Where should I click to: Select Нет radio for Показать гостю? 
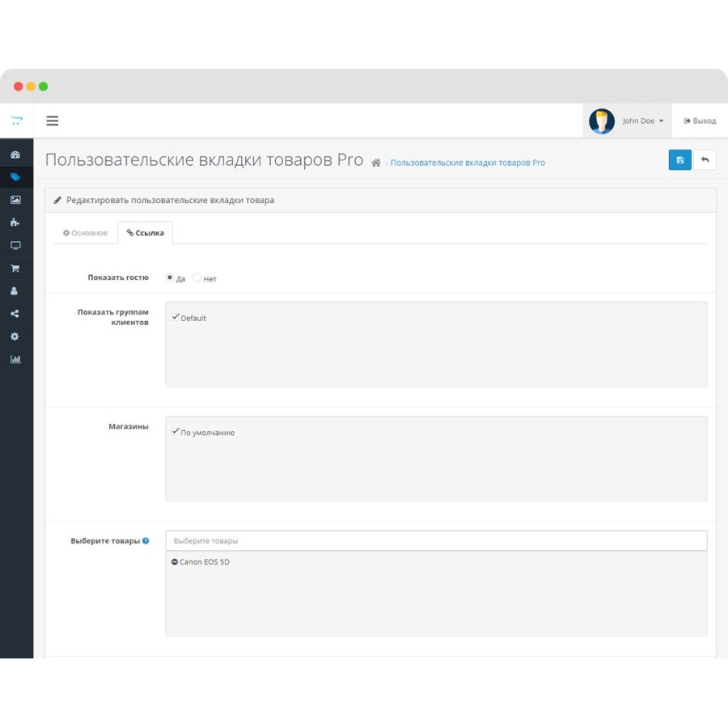[197, 277]
